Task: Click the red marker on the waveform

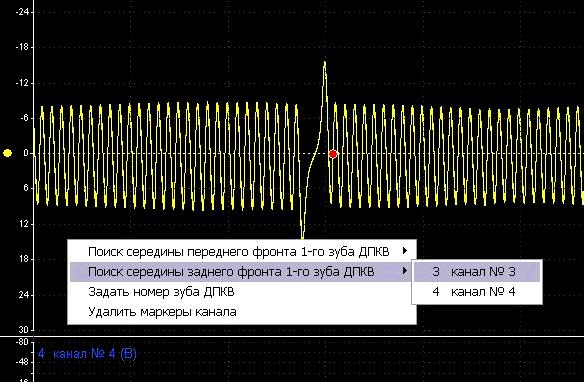Action: click(333, 154)
